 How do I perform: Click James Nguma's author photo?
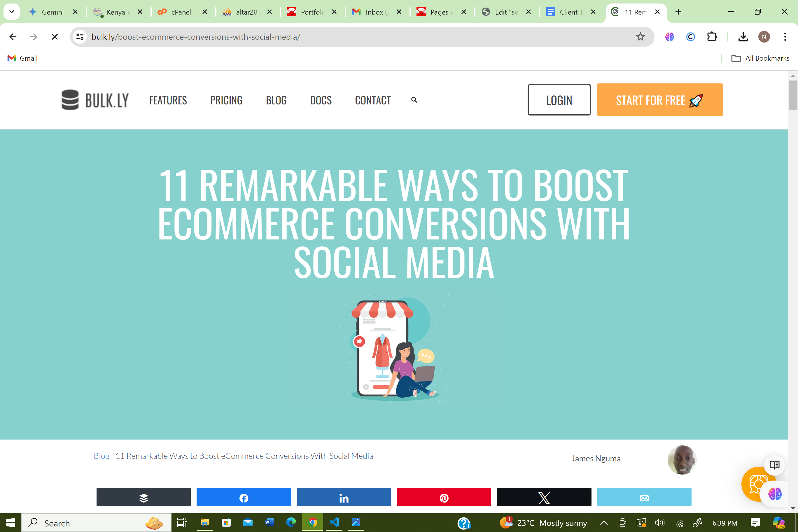click(x=682, y=460)
